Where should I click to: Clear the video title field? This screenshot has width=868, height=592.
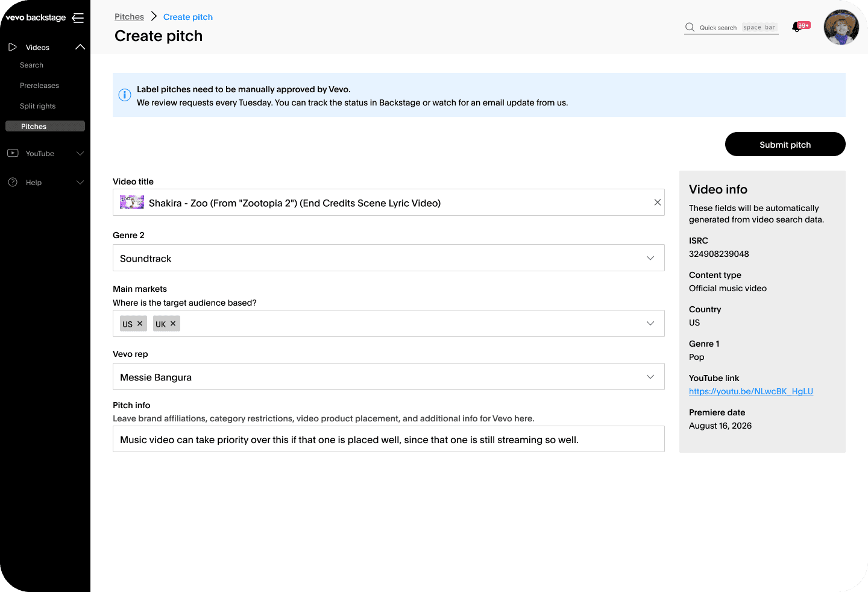pos(658,203)
